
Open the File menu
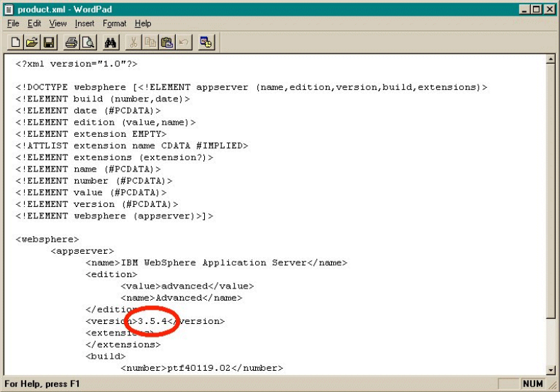13,23
